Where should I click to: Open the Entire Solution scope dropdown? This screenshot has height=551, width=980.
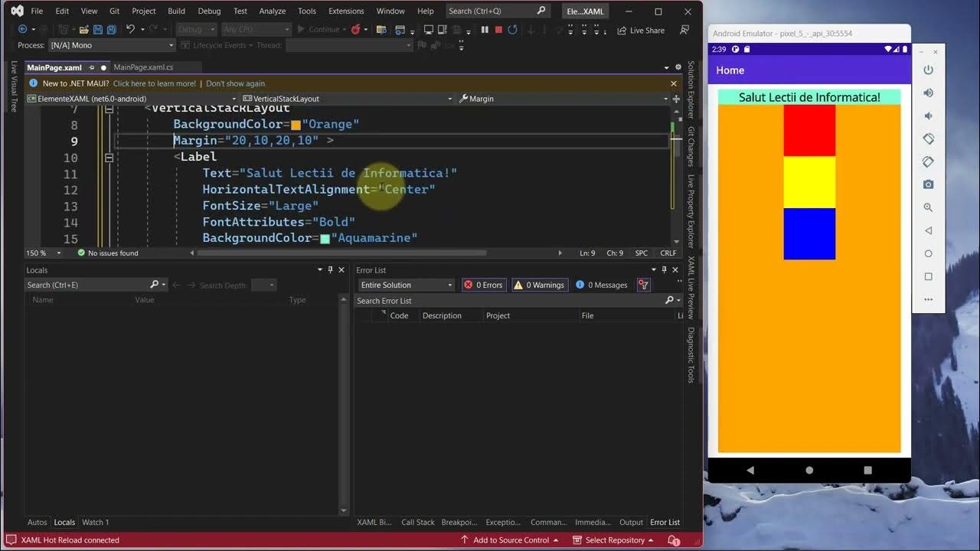[406, 285]
